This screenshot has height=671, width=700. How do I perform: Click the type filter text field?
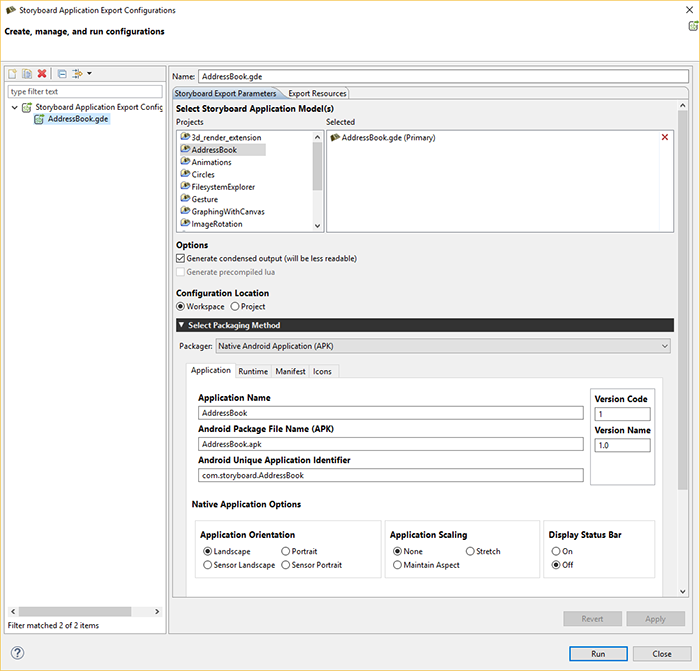85,92
